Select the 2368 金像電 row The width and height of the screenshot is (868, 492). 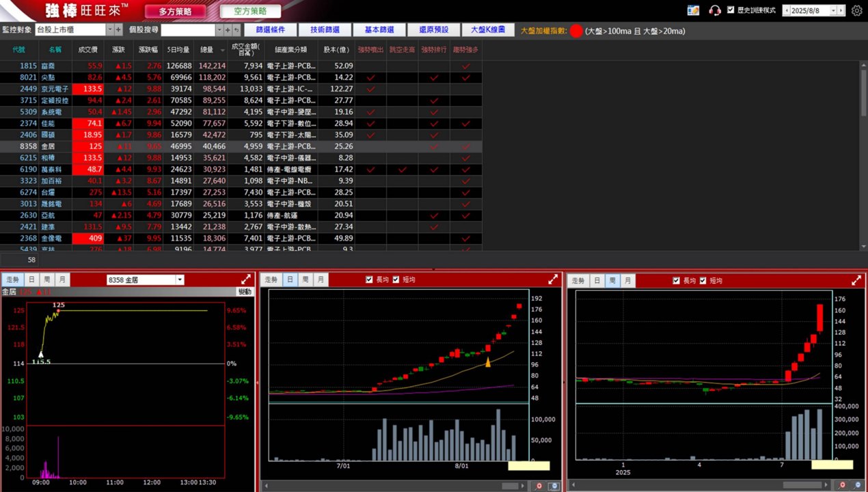click(241, 238)
